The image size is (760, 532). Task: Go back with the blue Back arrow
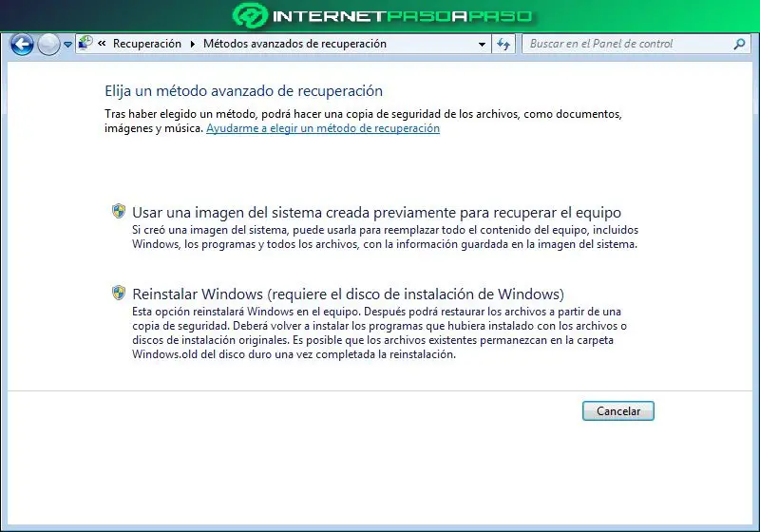click(22, 45)
